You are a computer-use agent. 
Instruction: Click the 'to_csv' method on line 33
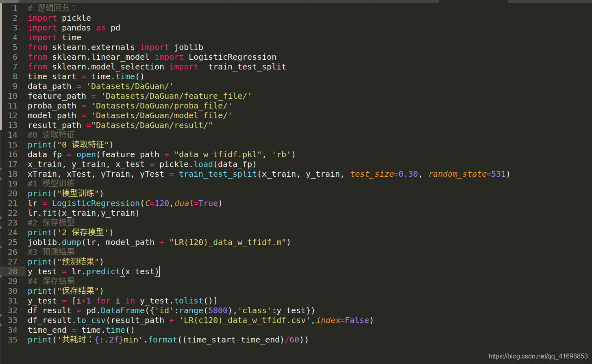tap(91, 320)
